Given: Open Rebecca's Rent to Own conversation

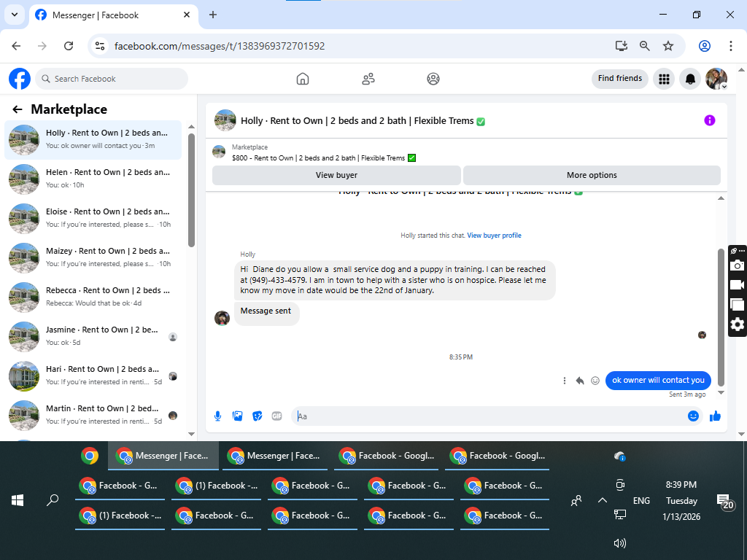Looking at the screenshot, I should click(x=93, y=297).
